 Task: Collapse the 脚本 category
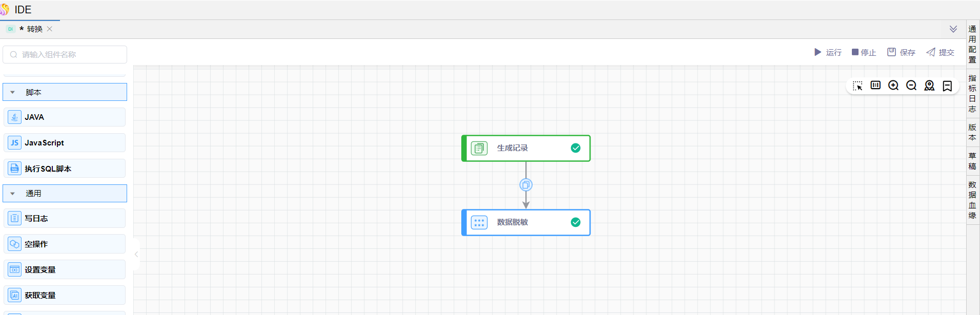pyautogui.click(x=13, y=93)
